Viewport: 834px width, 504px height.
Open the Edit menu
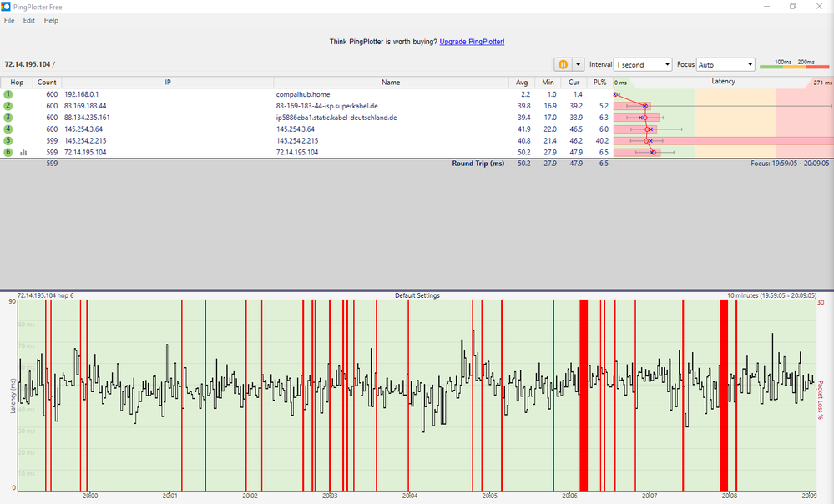tap(29, 20)
